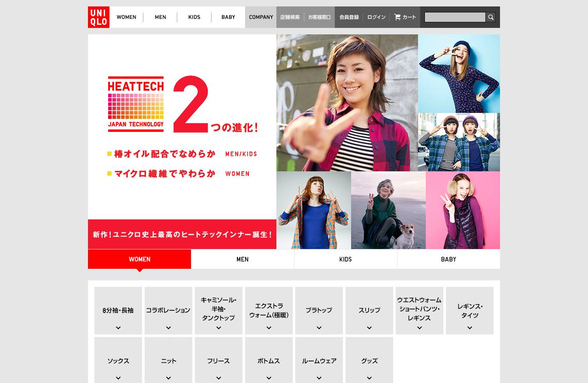Click the woman with dog on beach photo
Image resolution: width=588 pixels, height=383 pixels.
click(x=388, y=210)
